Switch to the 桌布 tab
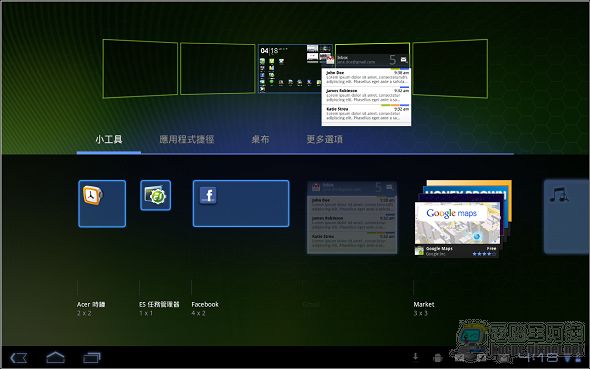This screenshot has width=590, height=369. [260, 140]
